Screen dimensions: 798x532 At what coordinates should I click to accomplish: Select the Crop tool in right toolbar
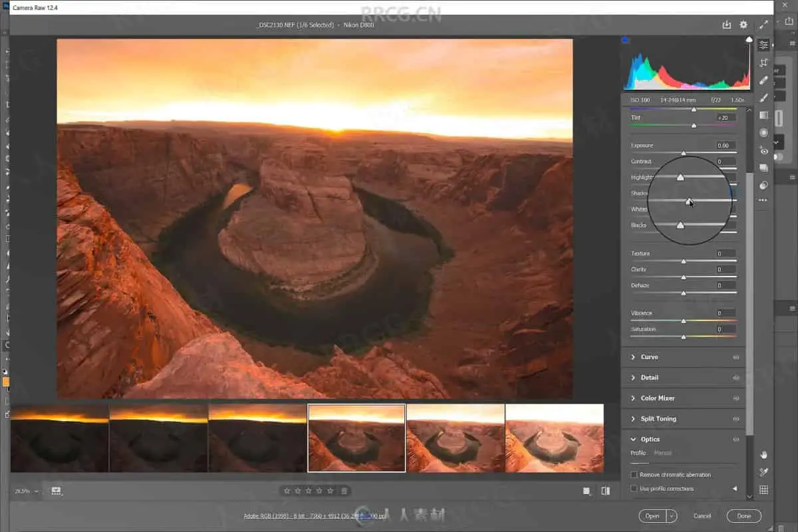[x=763, y=63]
